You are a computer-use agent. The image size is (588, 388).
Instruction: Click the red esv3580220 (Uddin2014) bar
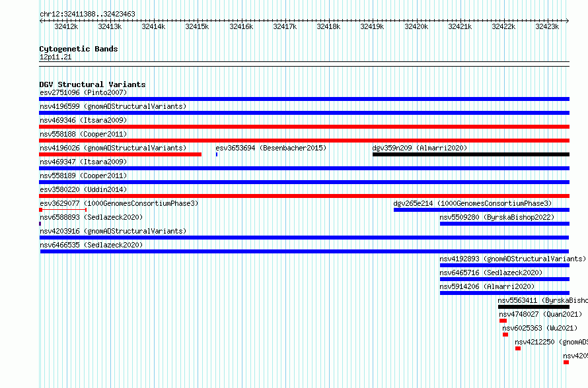[x=304, y=196]
